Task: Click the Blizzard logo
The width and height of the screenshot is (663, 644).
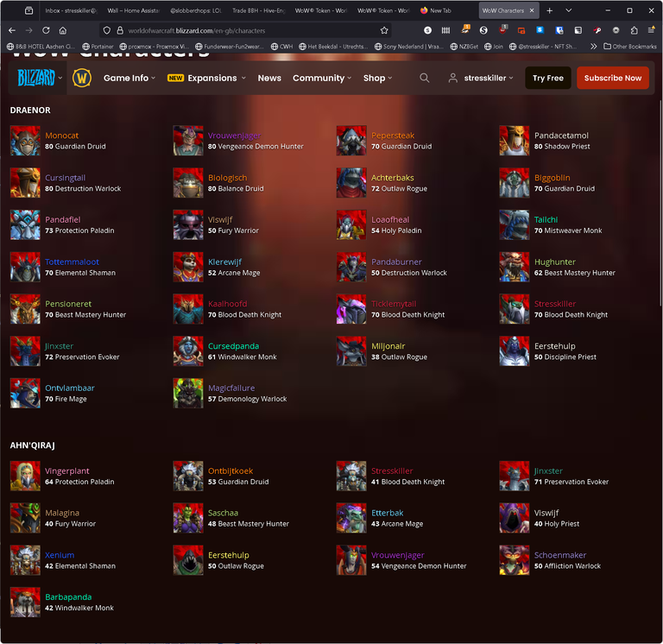Action: point(36,78)
